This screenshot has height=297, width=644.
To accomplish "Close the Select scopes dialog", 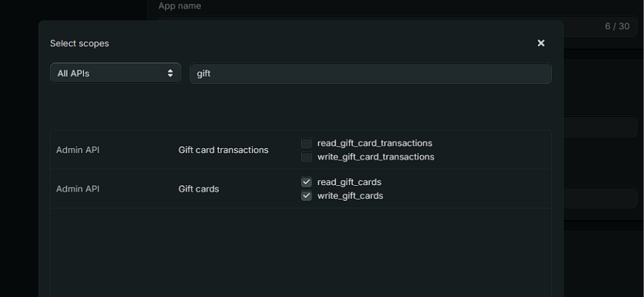I will 541,43.
